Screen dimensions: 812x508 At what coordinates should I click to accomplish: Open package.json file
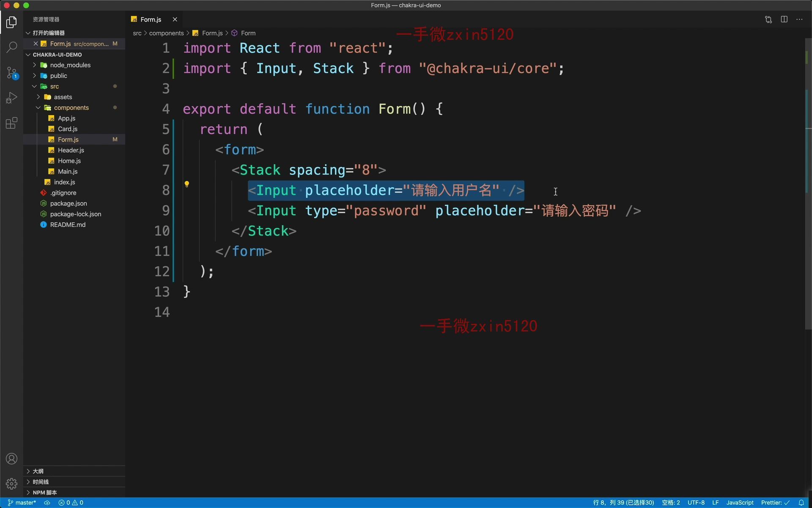pos(74,203)
